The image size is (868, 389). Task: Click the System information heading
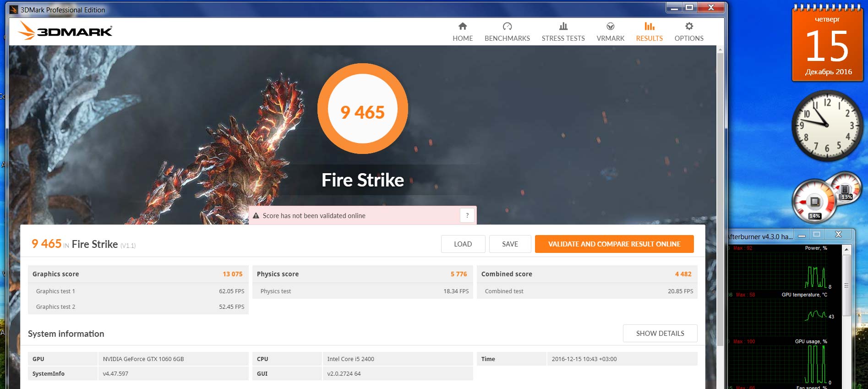[66, 334]
